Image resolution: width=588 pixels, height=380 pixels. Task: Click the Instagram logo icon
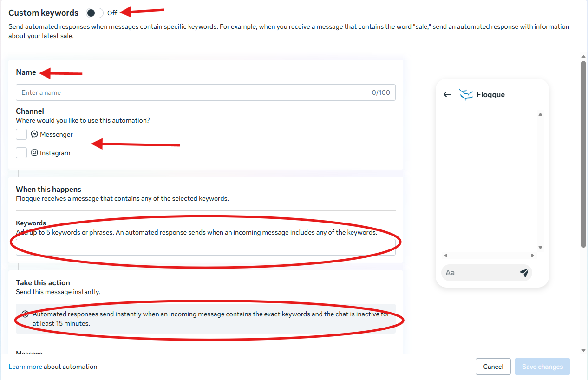34,152
